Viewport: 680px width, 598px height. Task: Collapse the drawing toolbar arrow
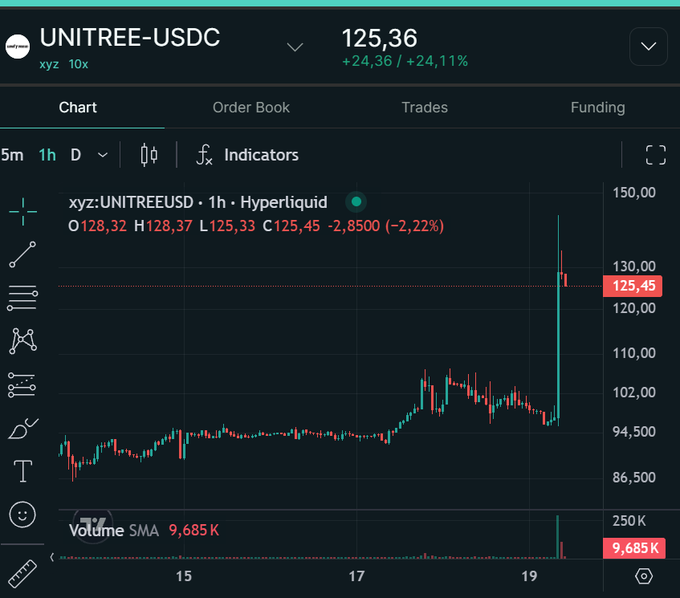[52, 557]
